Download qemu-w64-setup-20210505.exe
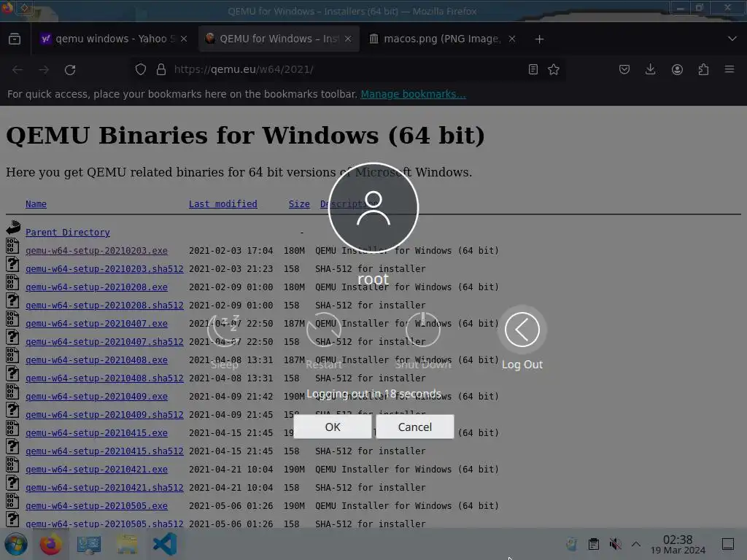This screenshot has width=747, height=560. [97, 506]
